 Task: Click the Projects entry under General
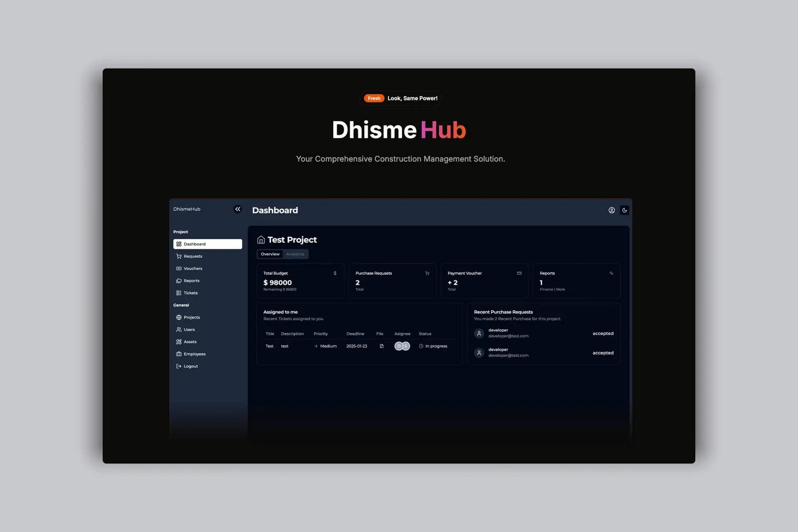point(192,317)
